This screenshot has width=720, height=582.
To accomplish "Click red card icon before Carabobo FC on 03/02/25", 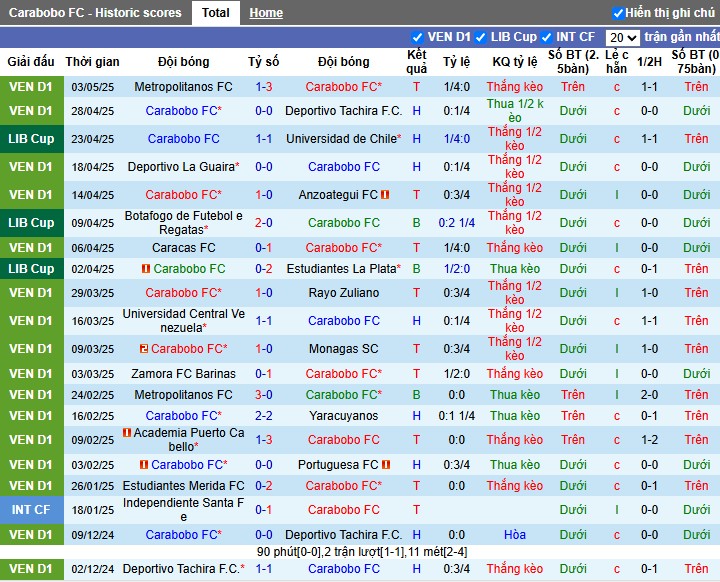I will 144,464.
